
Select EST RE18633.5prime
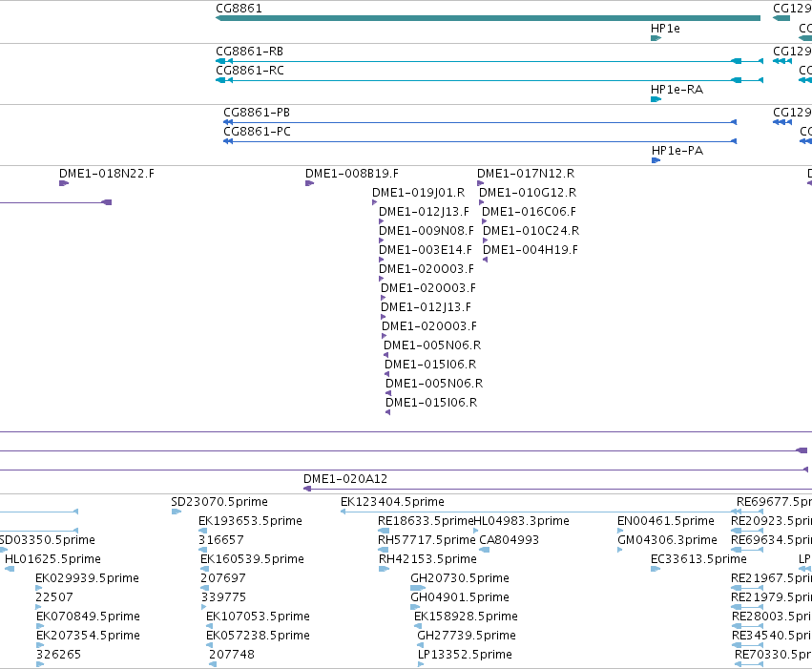click(426, 521)
